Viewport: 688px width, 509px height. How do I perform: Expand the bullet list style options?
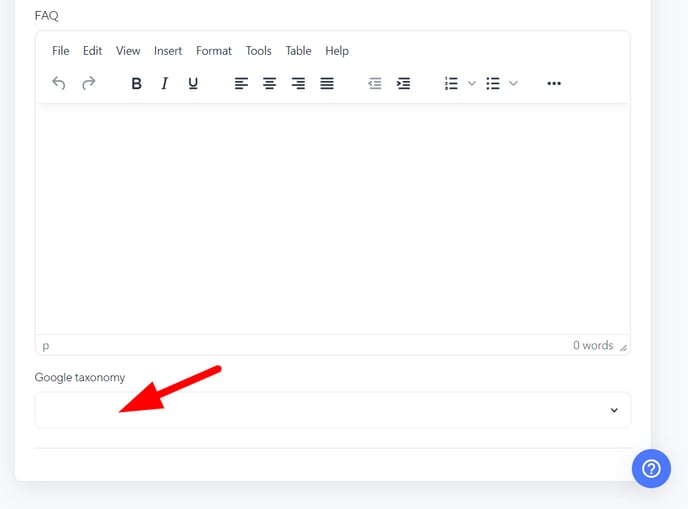coord(514,84)
